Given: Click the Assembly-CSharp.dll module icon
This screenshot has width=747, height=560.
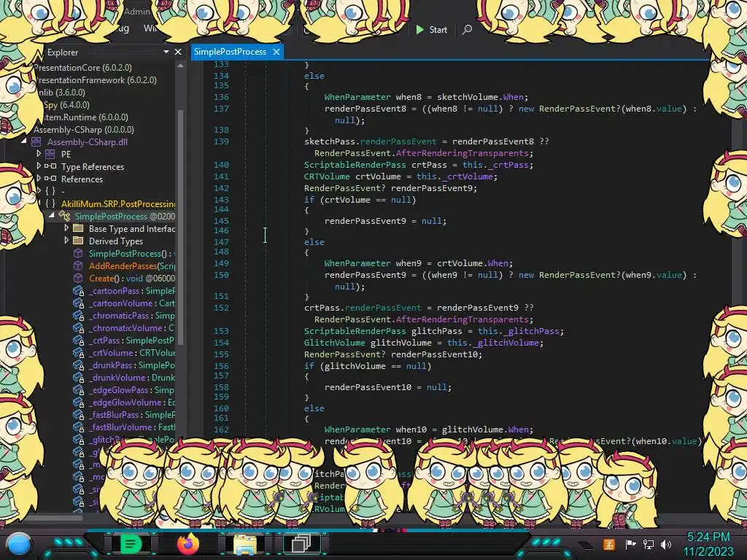Looking at the screenshot, I should point(36,141).
